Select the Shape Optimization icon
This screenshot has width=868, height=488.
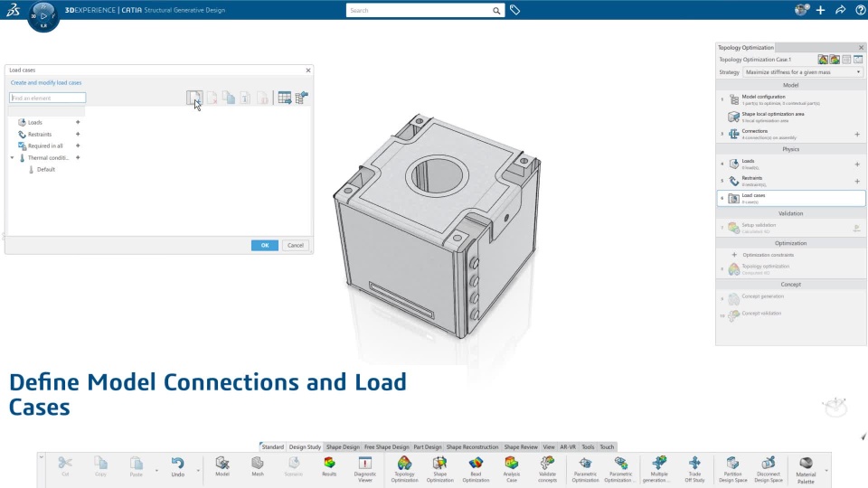click(439, 469)
